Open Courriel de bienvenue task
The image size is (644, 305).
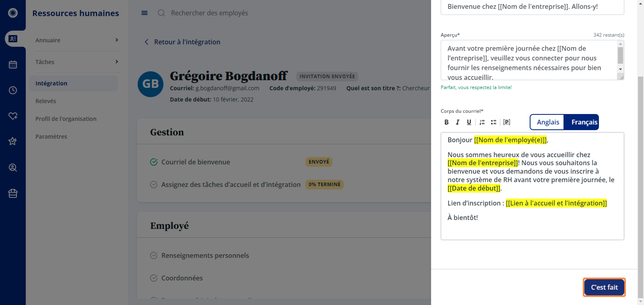point(195,162)
